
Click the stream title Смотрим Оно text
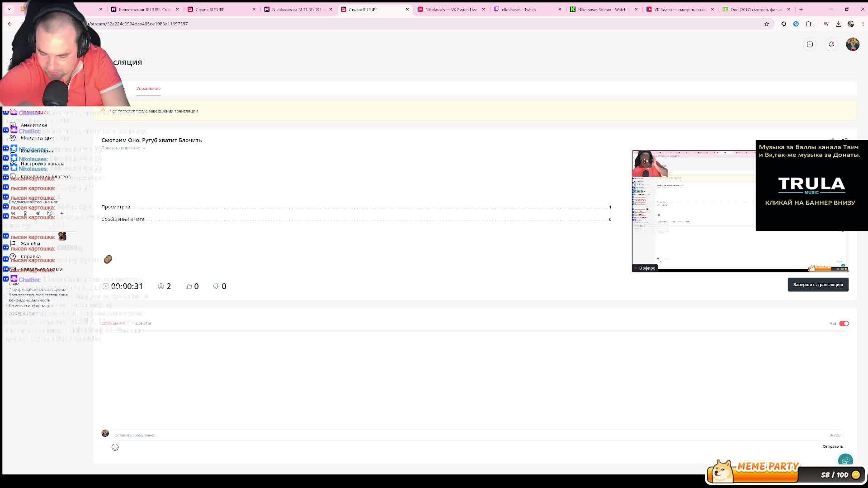click(151, 140)
